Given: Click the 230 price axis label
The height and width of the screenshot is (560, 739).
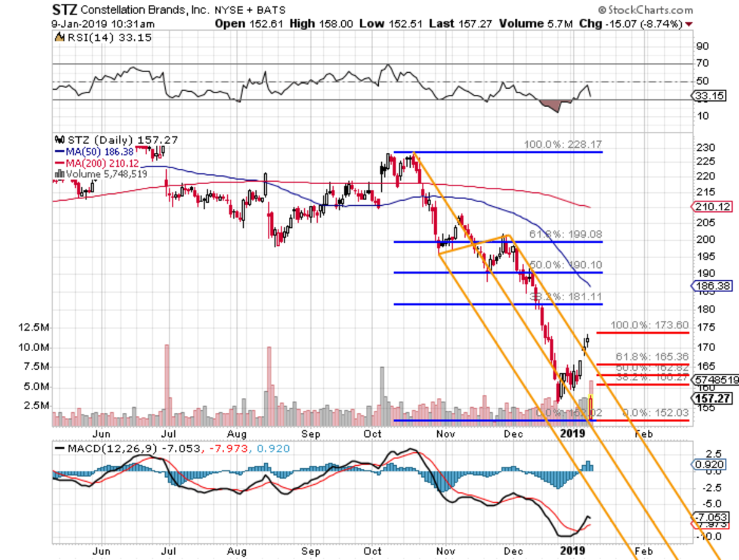Looking at the screenshot, I should (x=705, y=147).
